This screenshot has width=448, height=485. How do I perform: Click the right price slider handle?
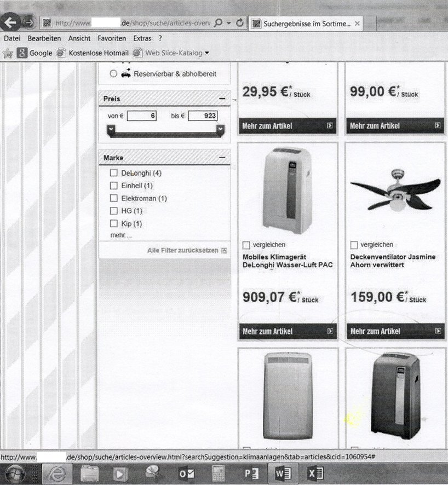[220, 129]
